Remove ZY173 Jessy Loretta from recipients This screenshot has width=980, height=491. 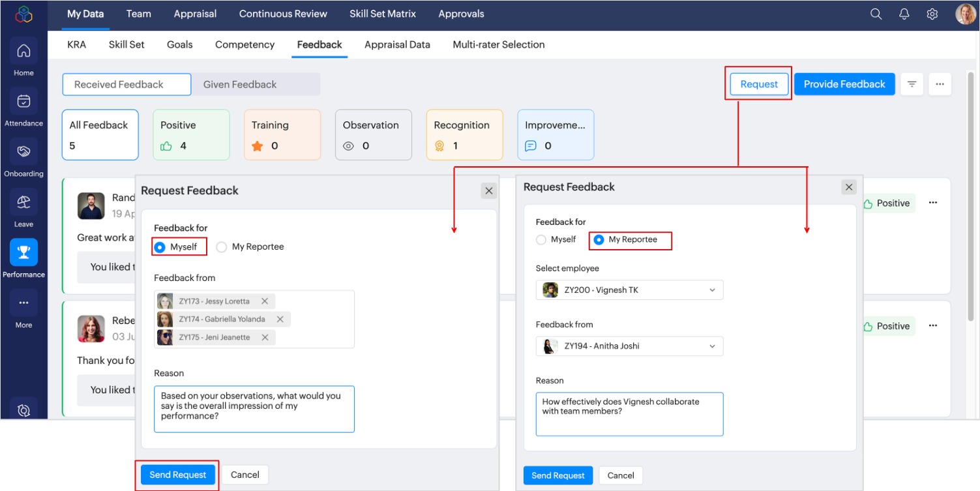click(265, 301)
